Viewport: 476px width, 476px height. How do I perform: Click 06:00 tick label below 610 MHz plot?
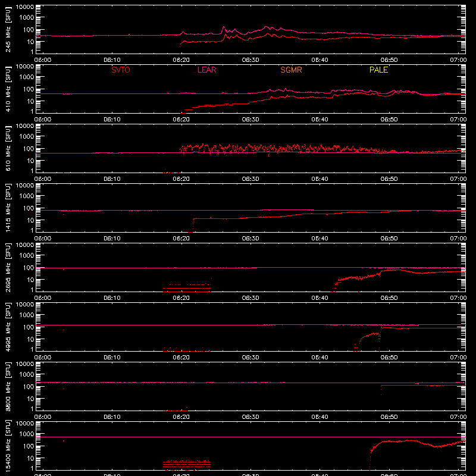pyautogui.click(x=43, y=179)
